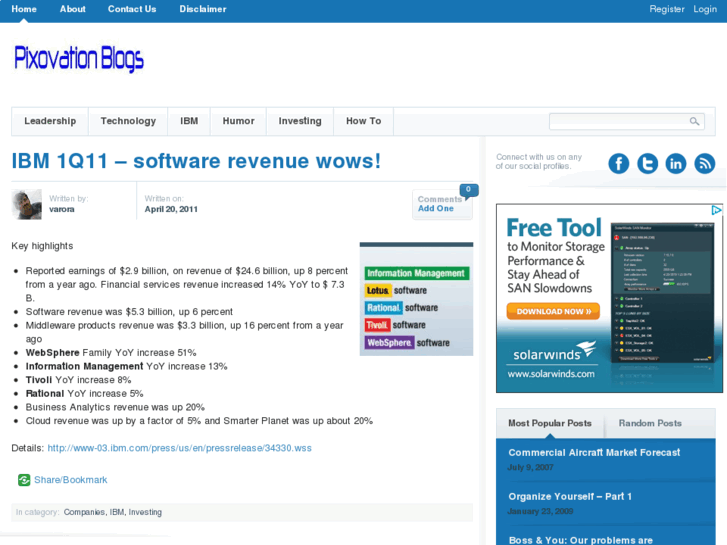Click the Pixovation Blogs logo

pyautogui.click(x=79, y=59)
